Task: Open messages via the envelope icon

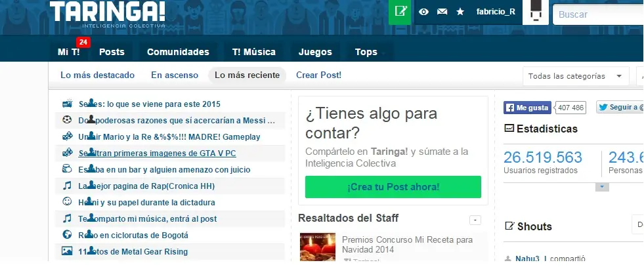Action: 442,12
